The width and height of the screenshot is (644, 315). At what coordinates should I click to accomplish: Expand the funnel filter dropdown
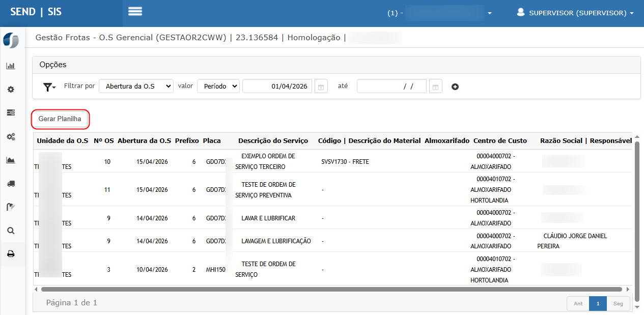(x=49, y=87)
